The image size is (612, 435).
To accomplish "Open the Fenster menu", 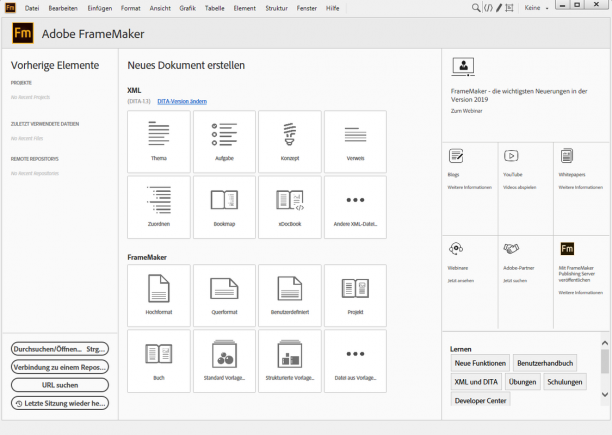I will (307, 8).
